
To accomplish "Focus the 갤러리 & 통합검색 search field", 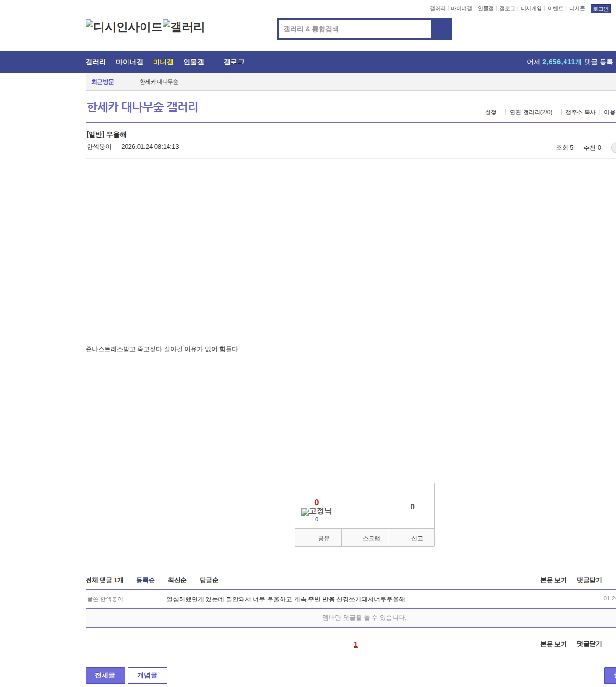I will point(355,29).
